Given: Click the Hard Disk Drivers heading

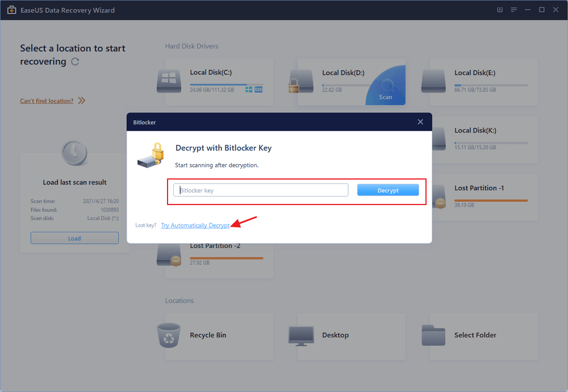Looking at the screenshot, I should pos(191,46).
